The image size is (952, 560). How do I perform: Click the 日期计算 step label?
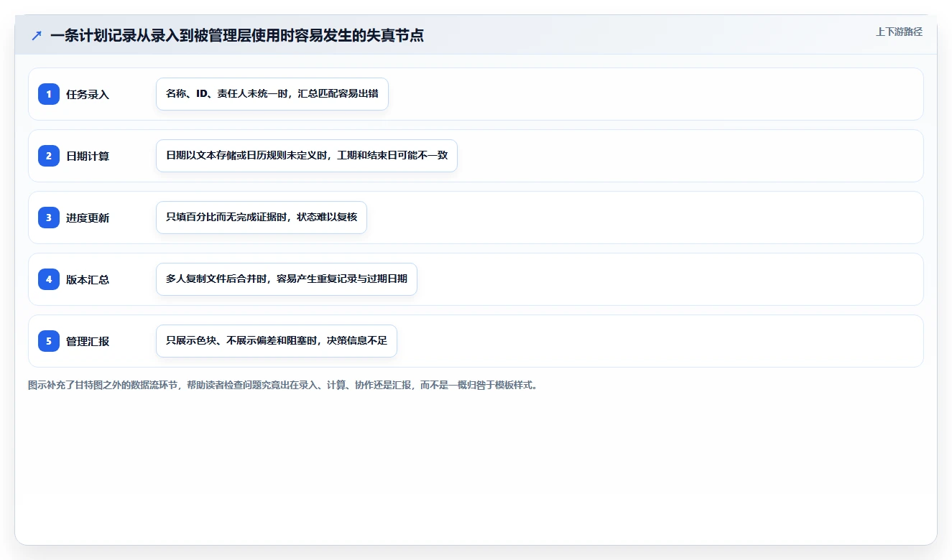88,156
